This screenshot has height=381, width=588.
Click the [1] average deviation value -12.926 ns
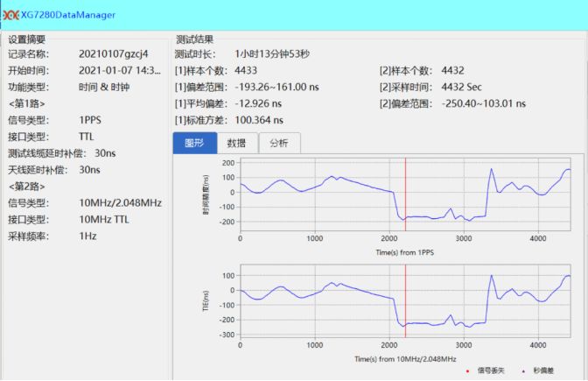260,103
